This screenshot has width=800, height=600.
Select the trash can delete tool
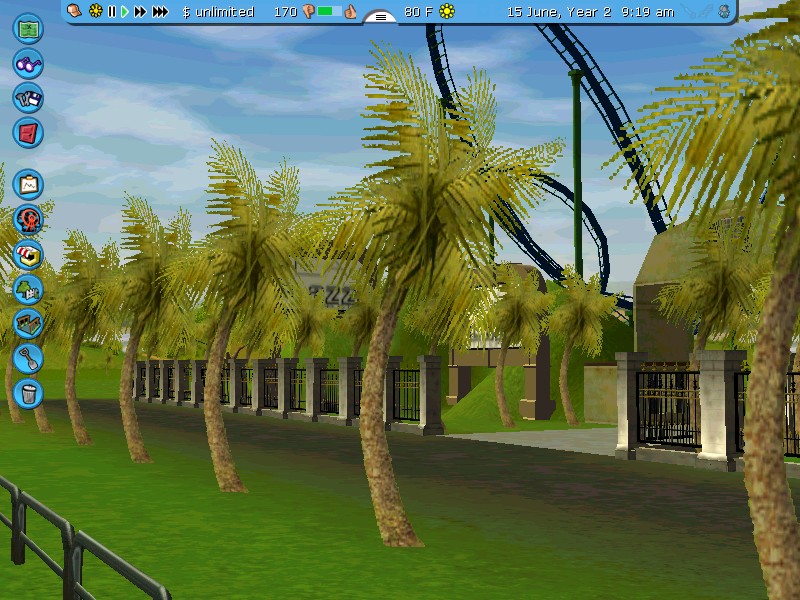(28, 394)
